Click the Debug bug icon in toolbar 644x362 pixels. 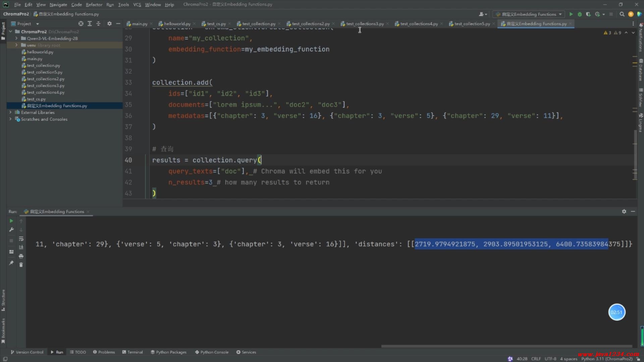(x=580, y=14)
